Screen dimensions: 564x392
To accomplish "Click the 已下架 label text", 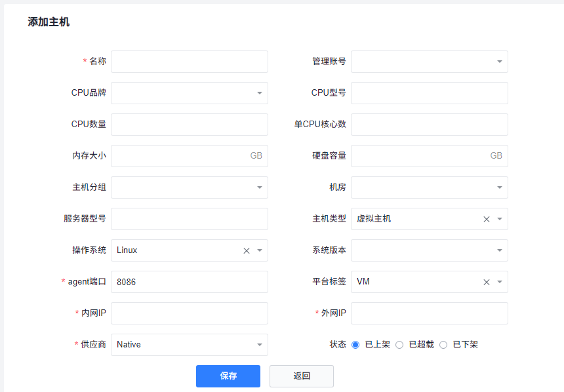I will [x=465, y=345].
